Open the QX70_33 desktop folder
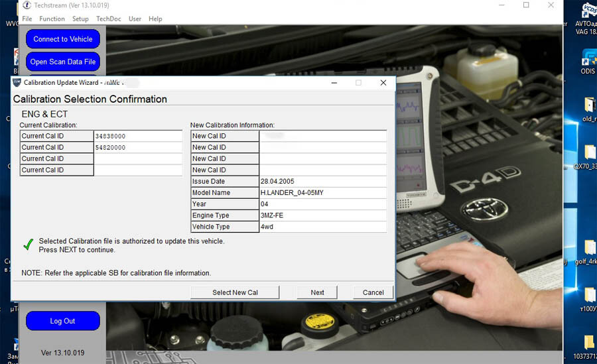Image resolution: width=597 pixels, height=364 pixels. [586, 157]
